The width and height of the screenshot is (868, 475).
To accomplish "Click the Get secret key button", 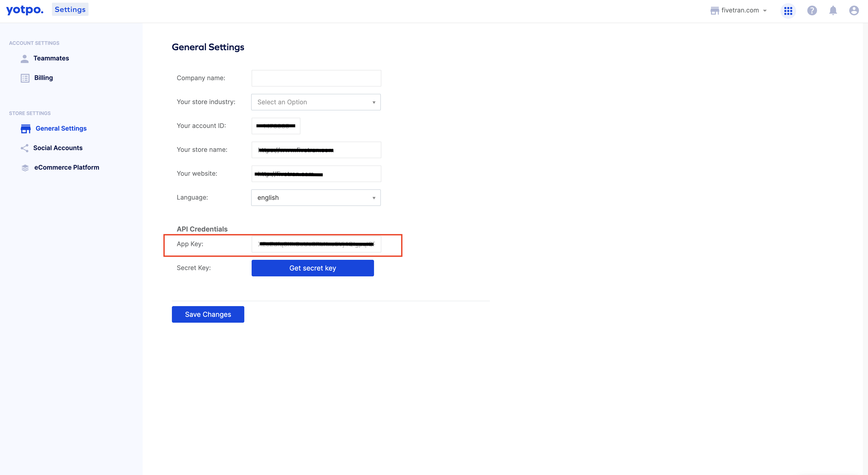I will pos(312,267).
